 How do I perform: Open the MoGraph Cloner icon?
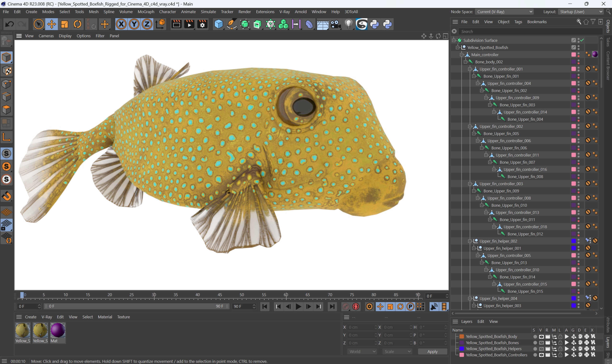tap(283, 24)
